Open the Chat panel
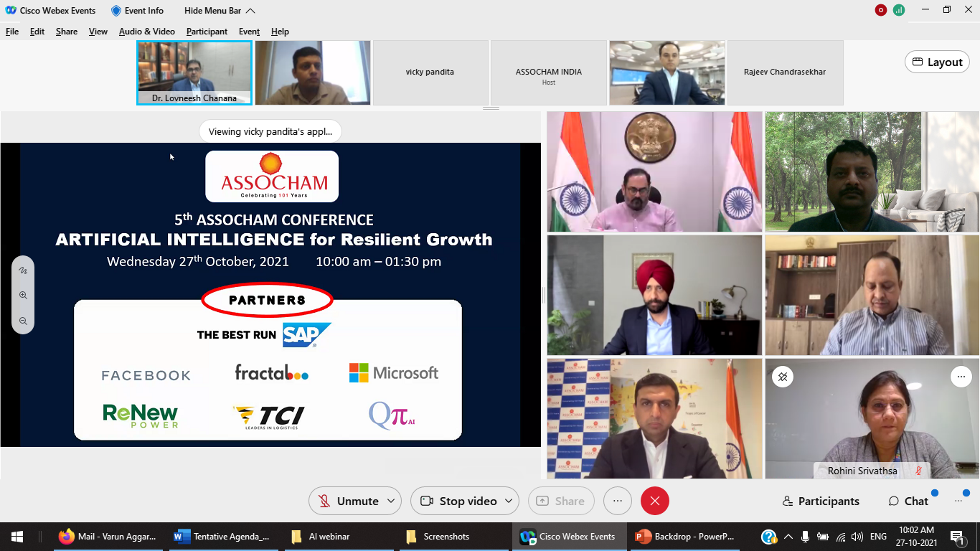Image resolution: width=980 pixels, height=551 pixels. coord(908,501)
